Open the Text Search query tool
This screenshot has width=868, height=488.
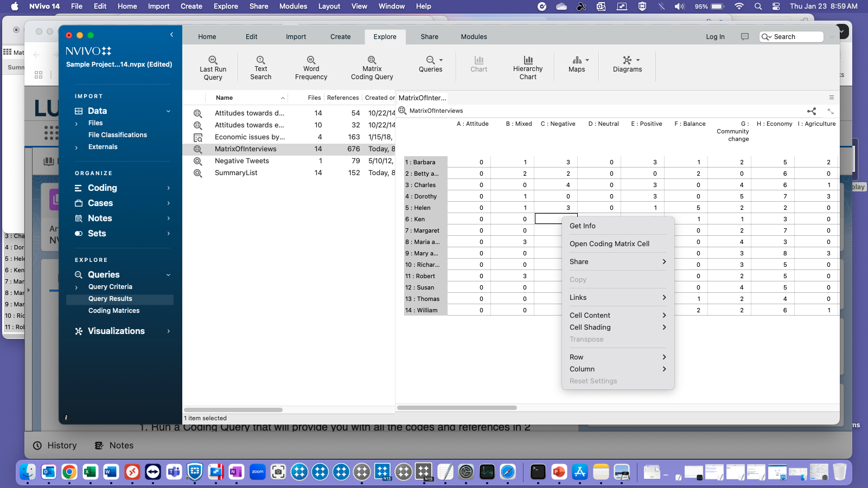(x=260, y=66)
